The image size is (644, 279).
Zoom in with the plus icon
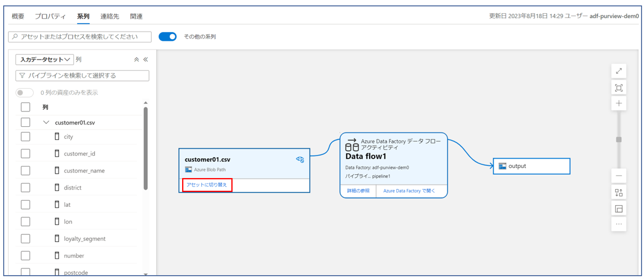coord(619,104)
